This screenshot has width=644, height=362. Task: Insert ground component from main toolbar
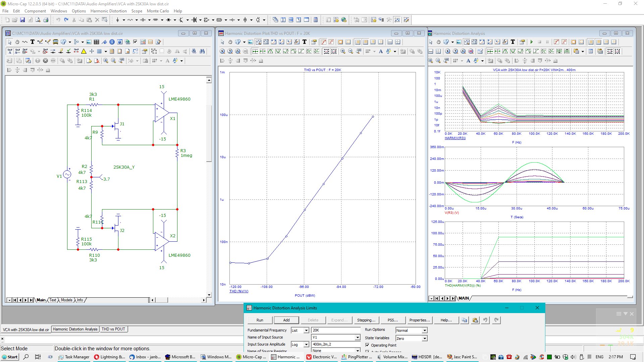117,20
